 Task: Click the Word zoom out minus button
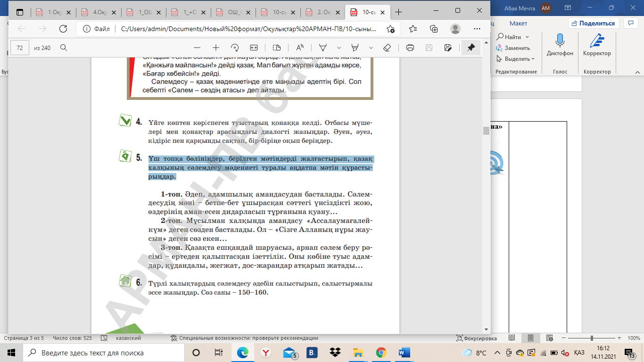click(x=563, y=338)
